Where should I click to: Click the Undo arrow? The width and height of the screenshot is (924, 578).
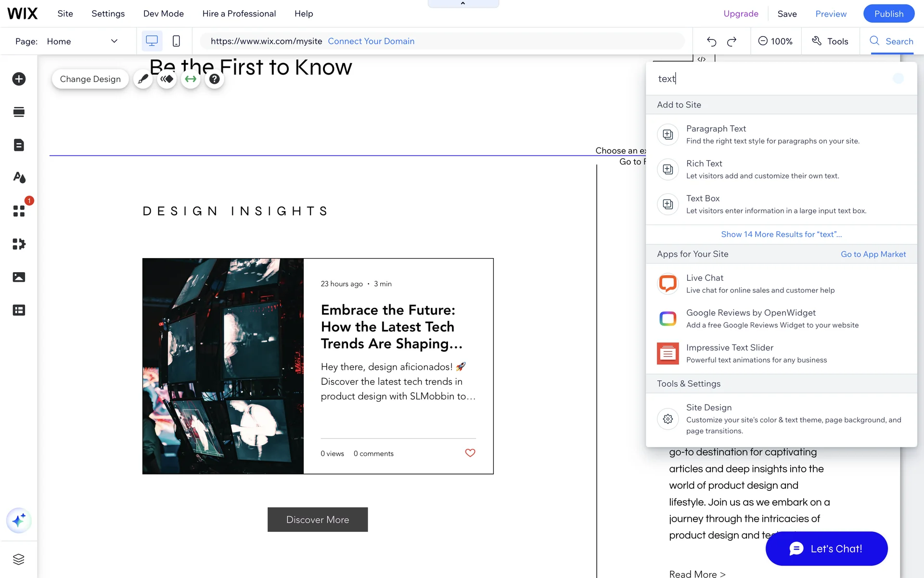point(711,41)
